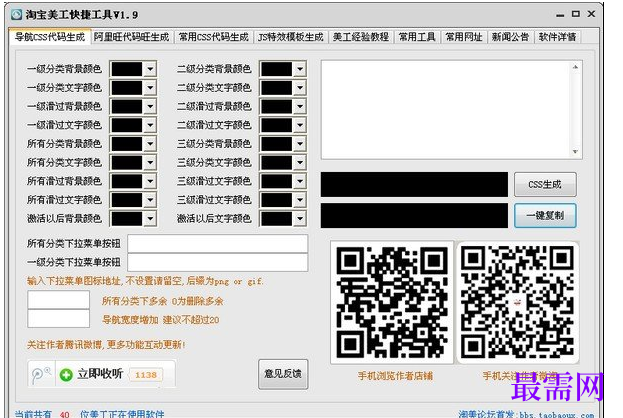Click the 立即收听 follow button
The height and width of the screenshot is (418, 623).
click(x=100, y=374)
